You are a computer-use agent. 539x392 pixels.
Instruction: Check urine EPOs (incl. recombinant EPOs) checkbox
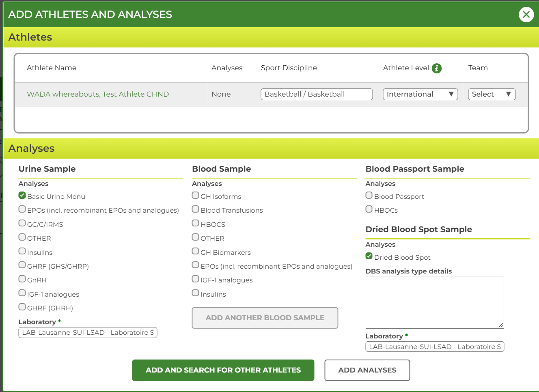(22, 209)
